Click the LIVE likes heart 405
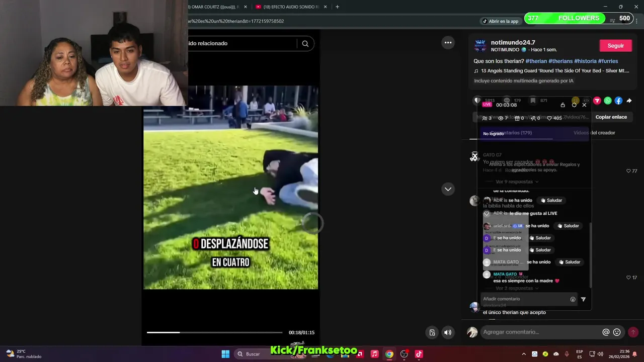The image size is (644, 362). tap(554, 118)
